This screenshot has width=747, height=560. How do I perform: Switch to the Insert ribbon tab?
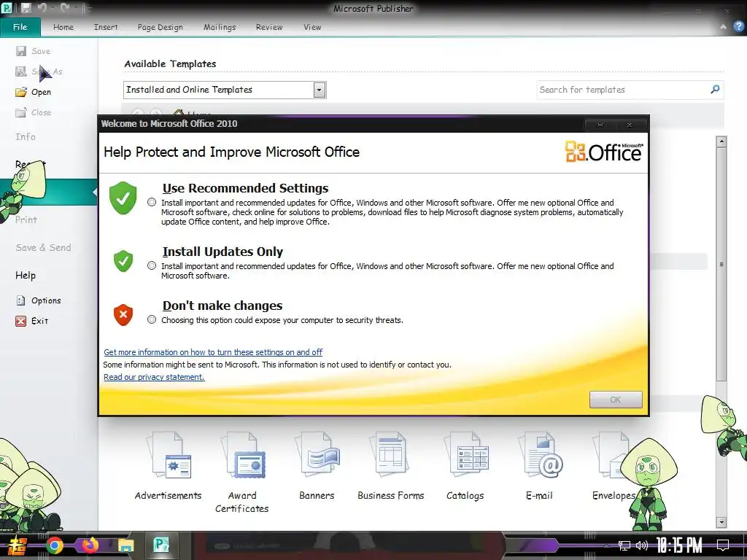(x=106, y=27)
